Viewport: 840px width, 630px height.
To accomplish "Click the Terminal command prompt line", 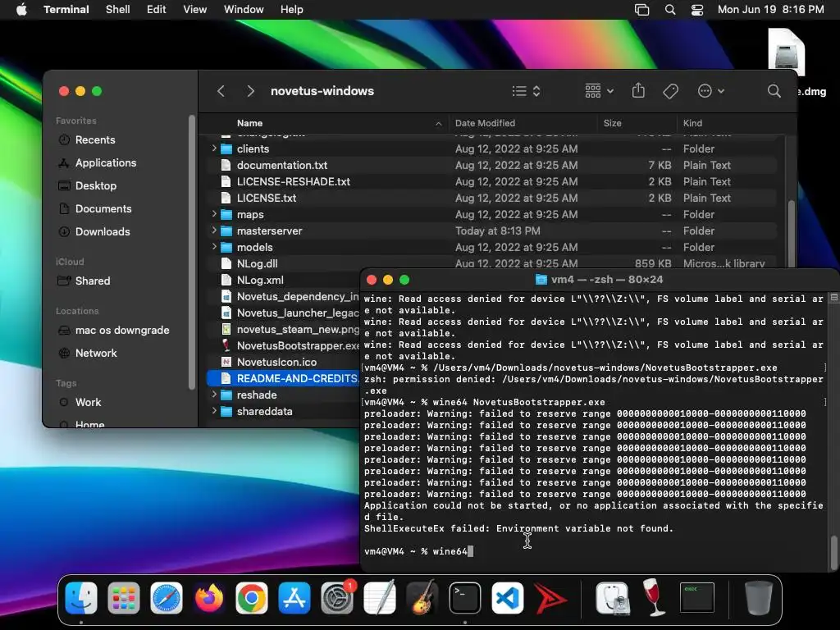I will [x=595, y=551].
